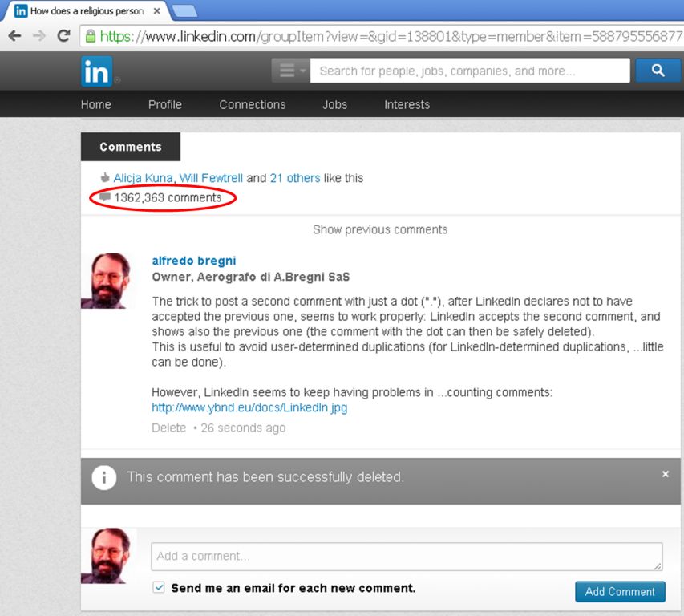This screenshot has width=684, height=616.
Task: Focus the LinkedIn search field
Action: pyautogui.click(x=470, y=71)
